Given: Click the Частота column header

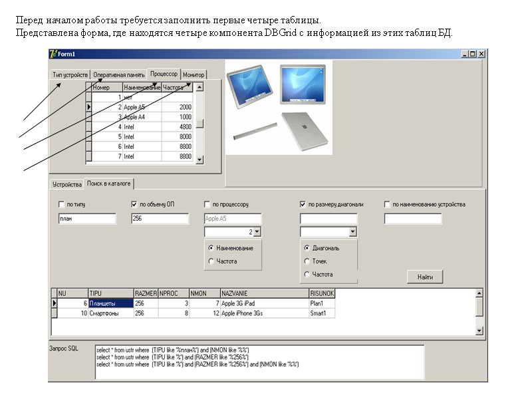Looking at the screenshot, I should 177,88.
